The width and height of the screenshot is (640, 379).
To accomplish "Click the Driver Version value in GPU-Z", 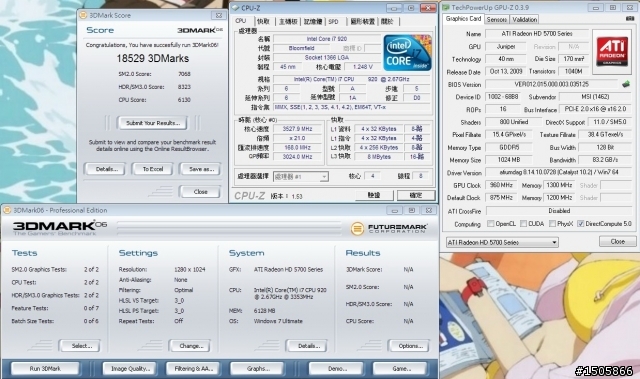I will (558, 173).
